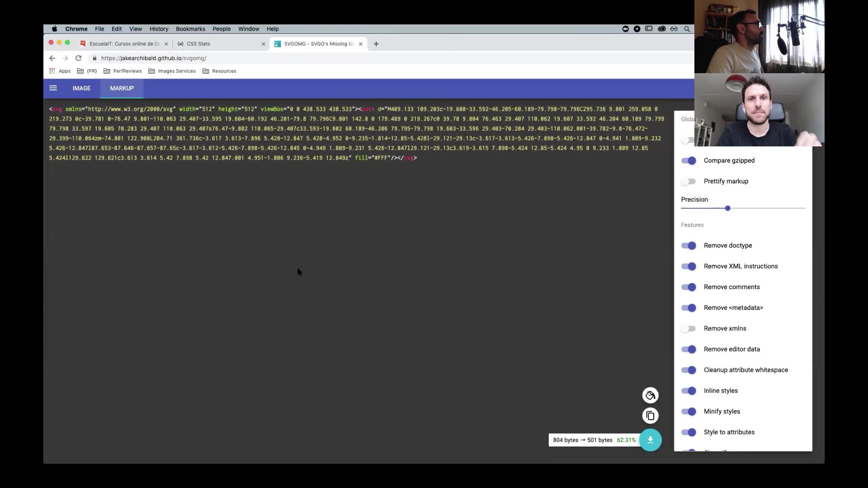Toggle Remove comments option
Screen dimensions: 868x488
point(689,287)
